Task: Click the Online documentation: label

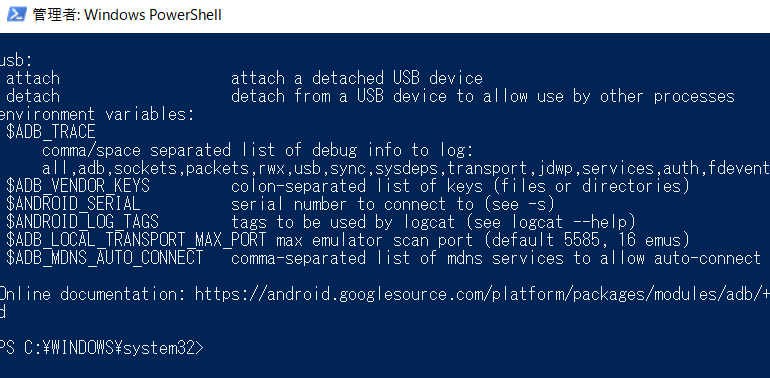Action: (92, 294)
